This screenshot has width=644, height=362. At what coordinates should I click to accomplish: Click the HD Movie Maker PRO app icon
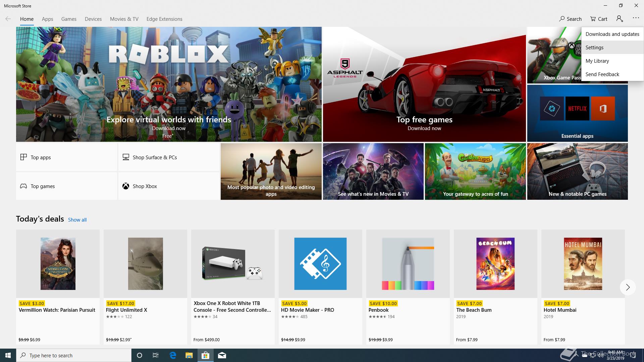(320, 264)
